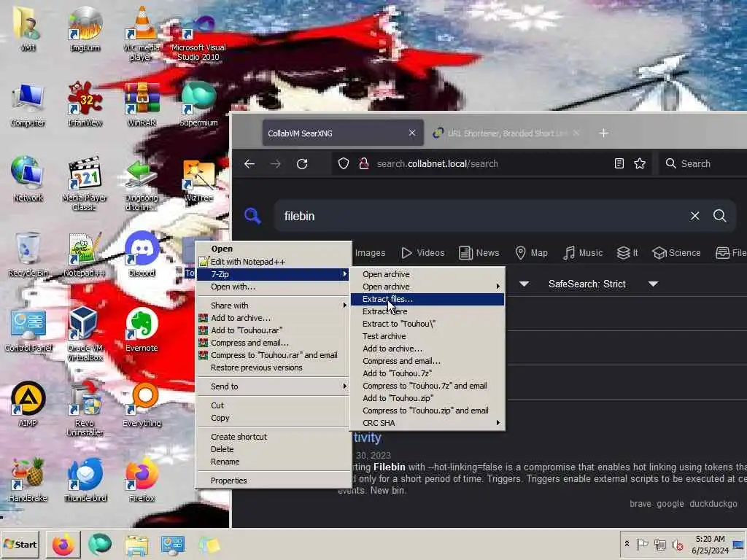
Task: Launch the Thunderbird desktop shortcut
Action: pos(85,479)
